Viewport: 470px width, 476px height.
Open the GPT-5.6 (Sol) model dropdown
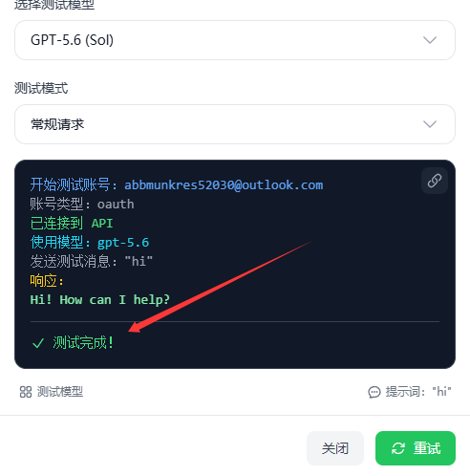(235, 40)
